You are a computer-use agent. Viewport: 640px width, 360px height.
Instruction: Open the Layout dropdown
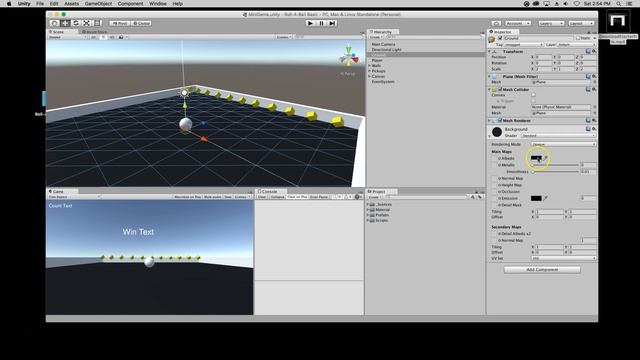[x=581, y=23]
